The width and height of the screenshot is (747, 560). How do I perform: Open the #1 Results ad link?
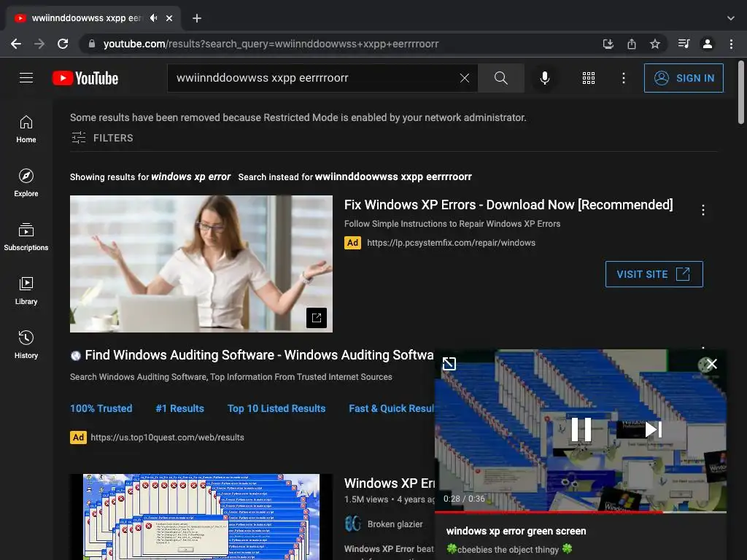pyautogui.click(x=179, y=408)
